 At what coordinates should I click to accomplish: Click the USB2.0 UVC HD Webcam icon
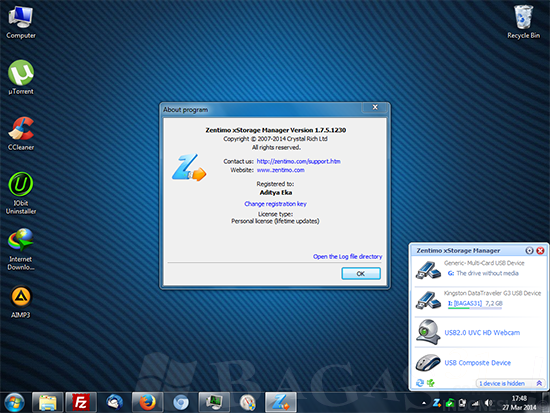click(428, 332)
